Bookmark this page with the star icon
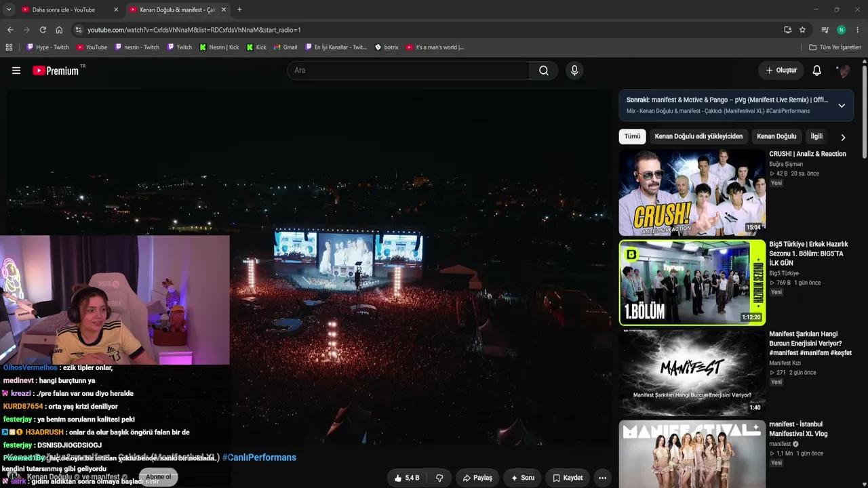Image resolution: width=868 pixels, height=488 pixels. 802,30
